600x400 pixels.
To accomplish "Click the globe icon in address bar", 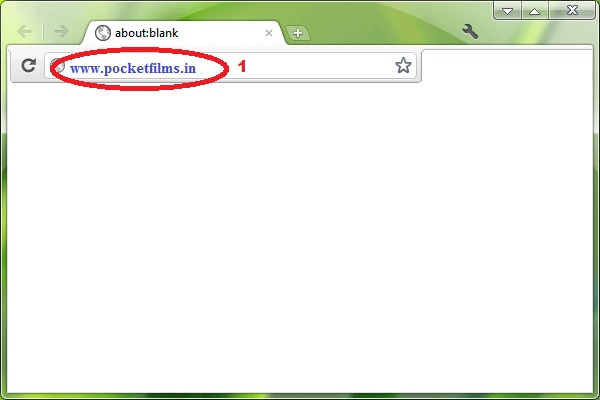I will pyautogui.click(x=57, y=66).
